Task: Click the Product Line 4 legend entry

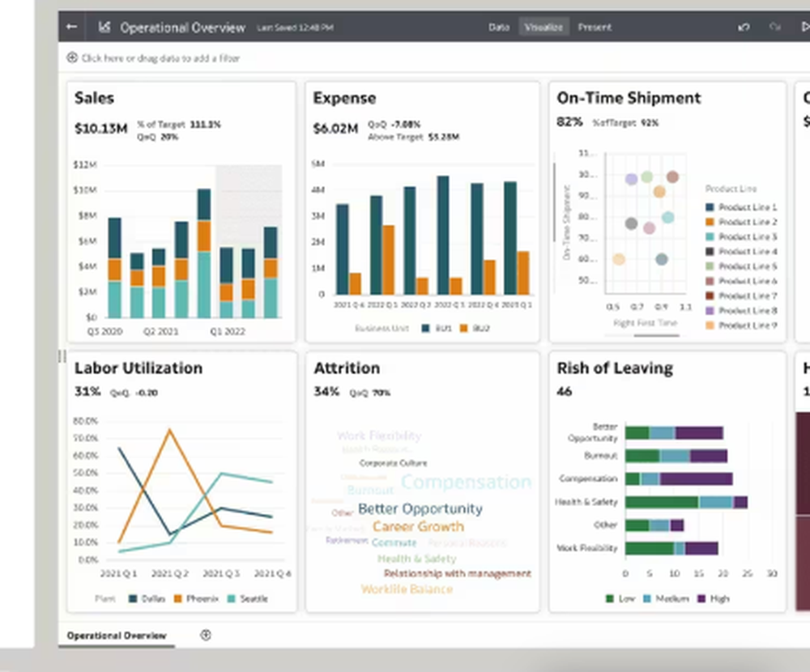Action: 741,252
